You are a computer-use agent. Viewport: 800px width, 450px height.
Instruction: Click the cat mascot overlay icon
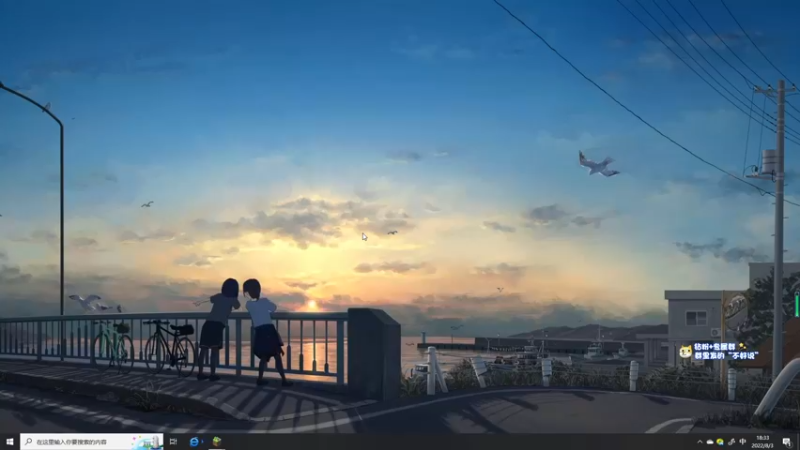point(686,352)
